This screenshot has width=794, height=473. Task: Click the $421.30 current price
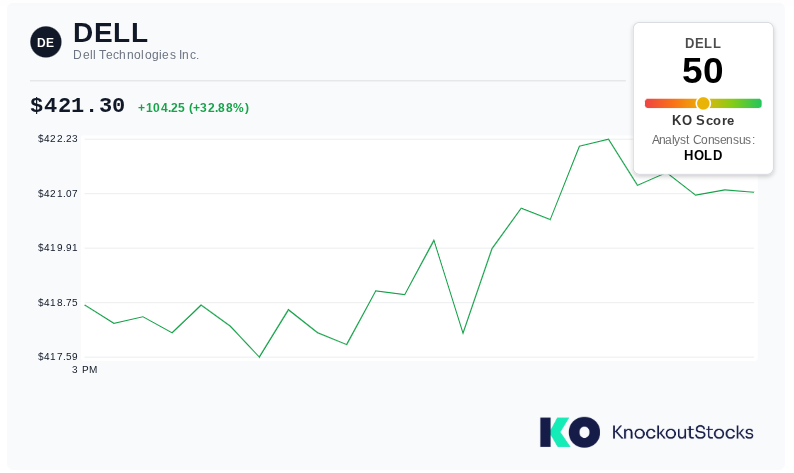(x=77, y=106)
